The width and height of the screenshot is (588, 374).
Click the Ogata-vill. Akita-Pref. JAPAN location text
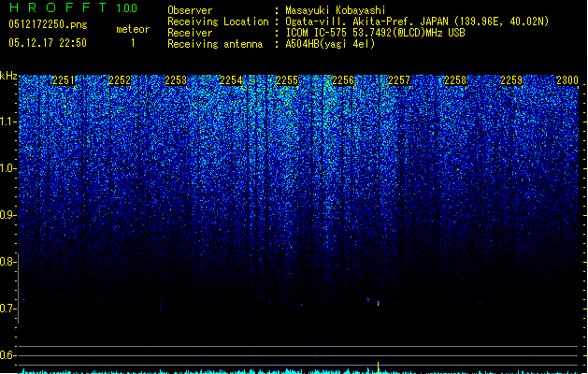tap(417, 22)
